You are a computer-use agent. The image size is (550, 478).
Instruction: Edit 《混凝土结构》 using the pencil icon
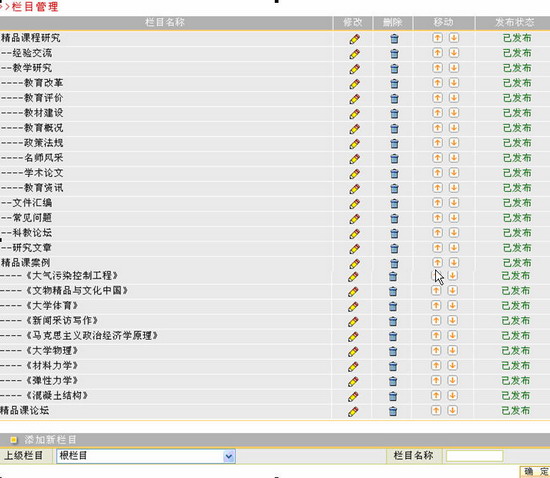[353, 396]
